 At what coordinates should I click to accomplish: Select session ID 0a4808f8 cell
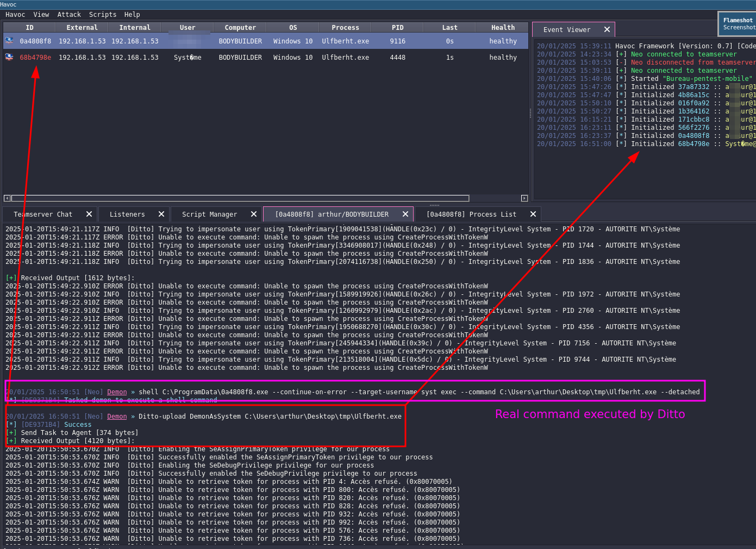tap(35, 41)
